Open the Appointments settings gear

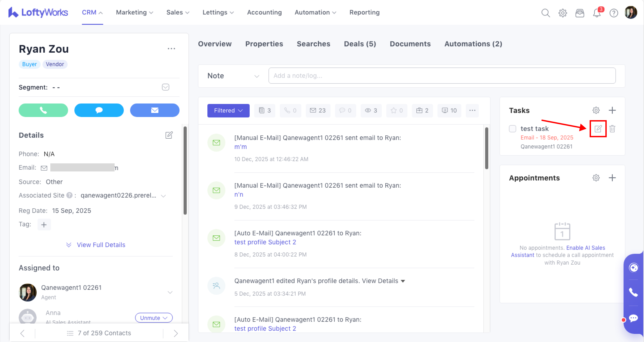[596, 178]
